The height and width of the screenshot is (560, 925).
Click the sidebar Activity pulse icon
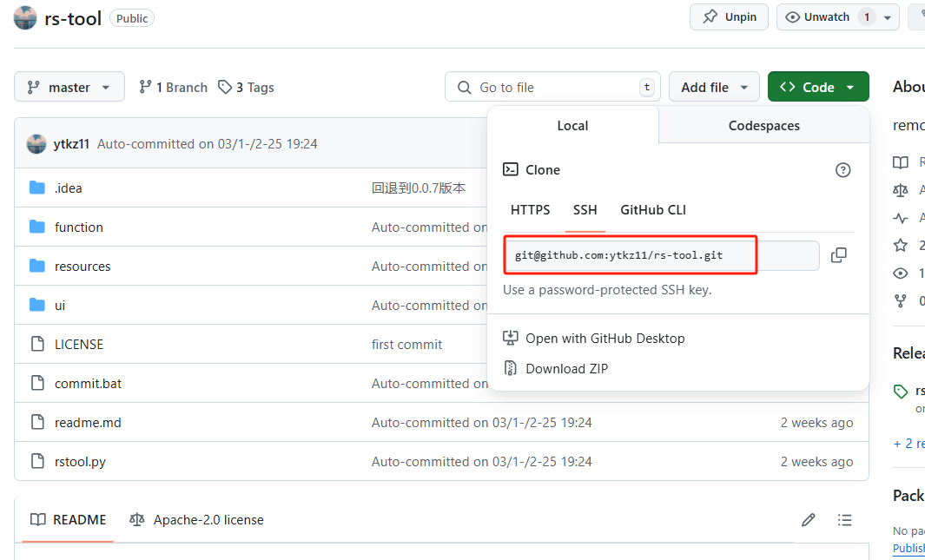(900, 218)
